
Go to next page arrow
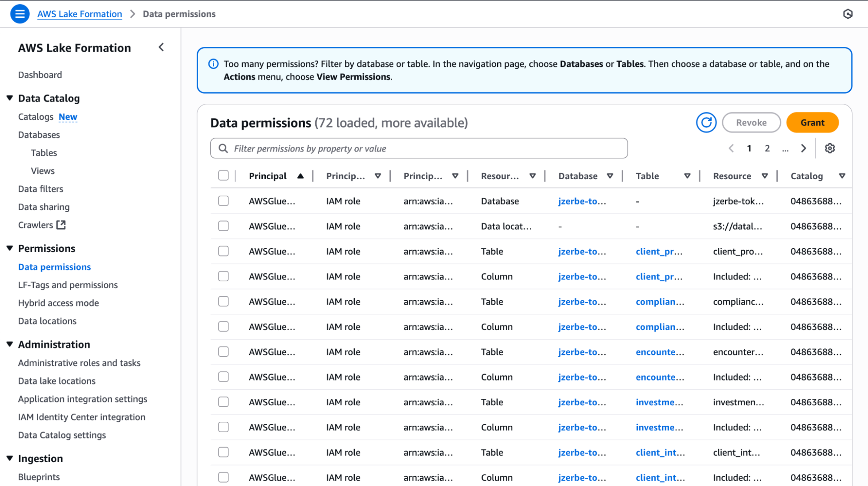803,148
